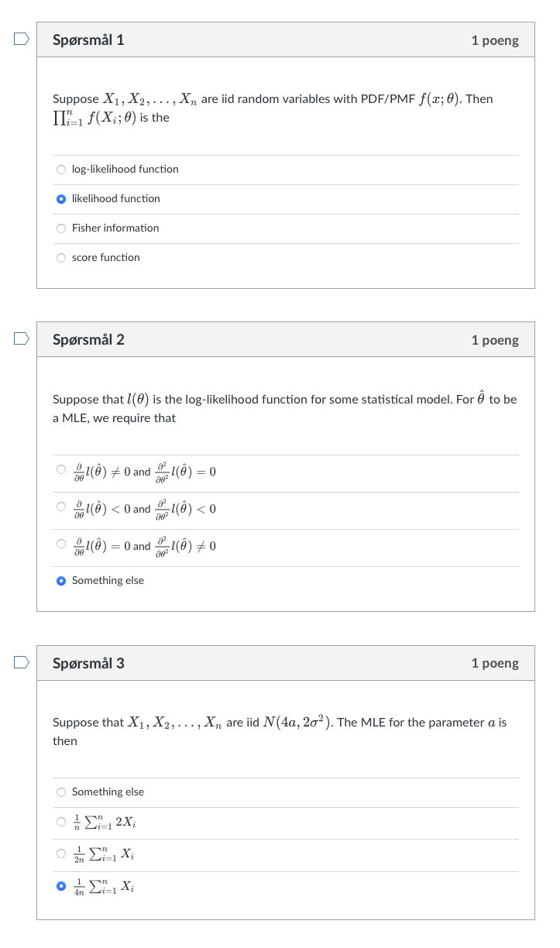
Task: Click the Spørsmål 2 header
Action: (88, 339)
